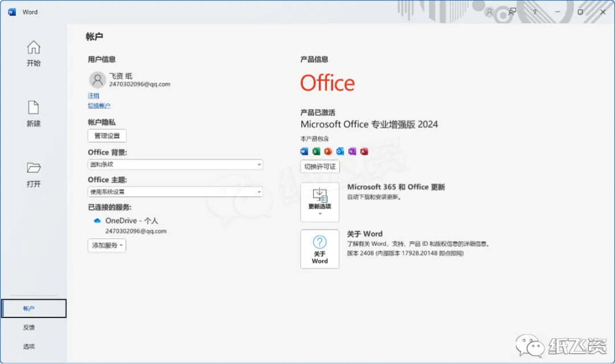
Task: Click the Outlook product icon
Action: point(340,151)
